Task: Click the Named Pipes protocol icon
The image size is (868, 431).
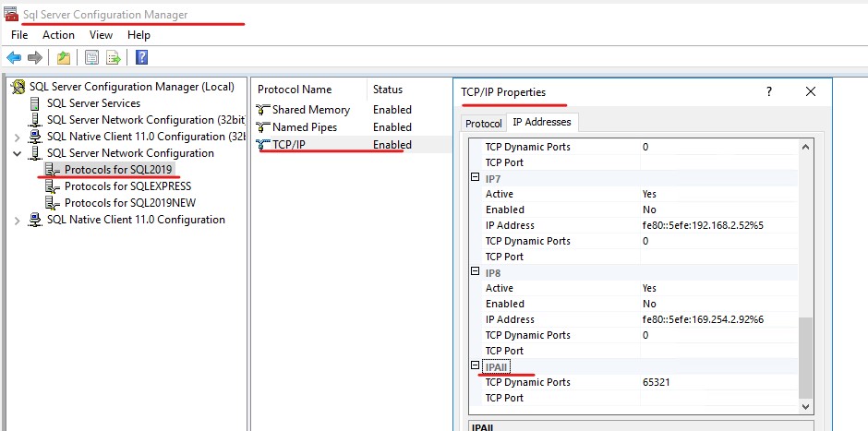Action: pos(263,127)
